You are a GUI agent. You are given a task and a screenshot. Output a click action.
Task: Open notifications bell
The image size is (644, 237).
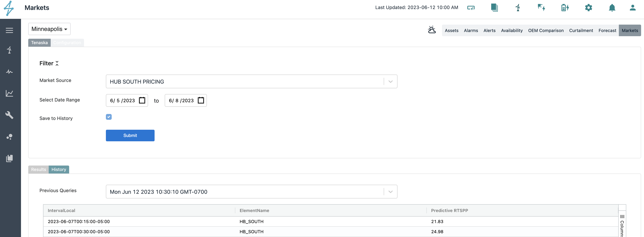click(612, 8)
